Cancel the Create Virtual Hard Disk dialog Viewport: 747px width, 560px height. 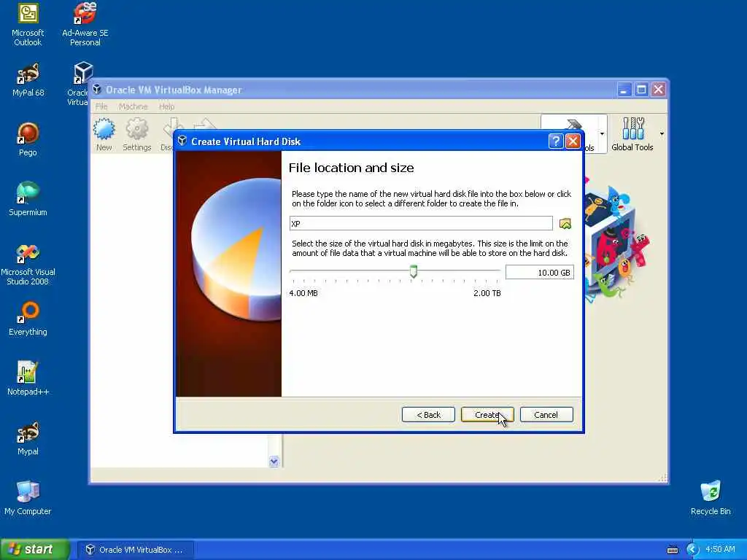(546, 415)
